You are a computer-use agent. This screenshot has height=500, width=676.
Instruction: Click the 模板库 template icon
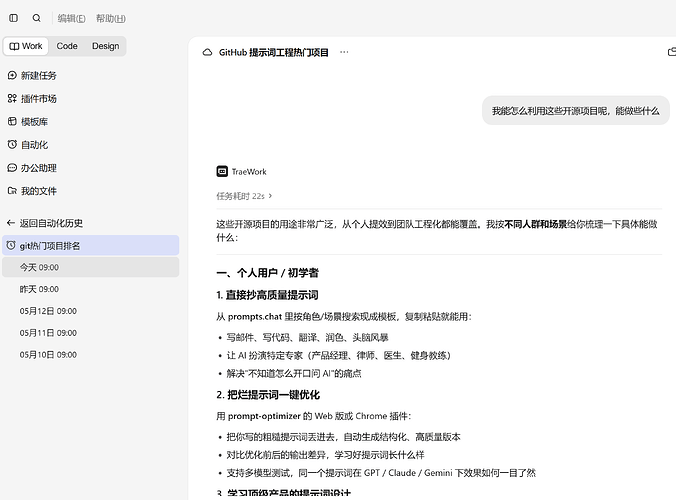[12, 122]
